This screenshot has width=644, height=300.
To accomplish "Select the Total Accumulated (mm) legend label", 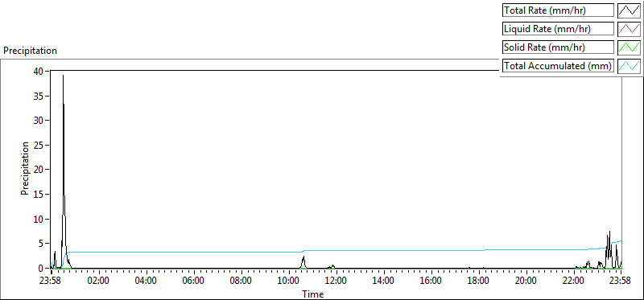I will (x=558, y=66).
